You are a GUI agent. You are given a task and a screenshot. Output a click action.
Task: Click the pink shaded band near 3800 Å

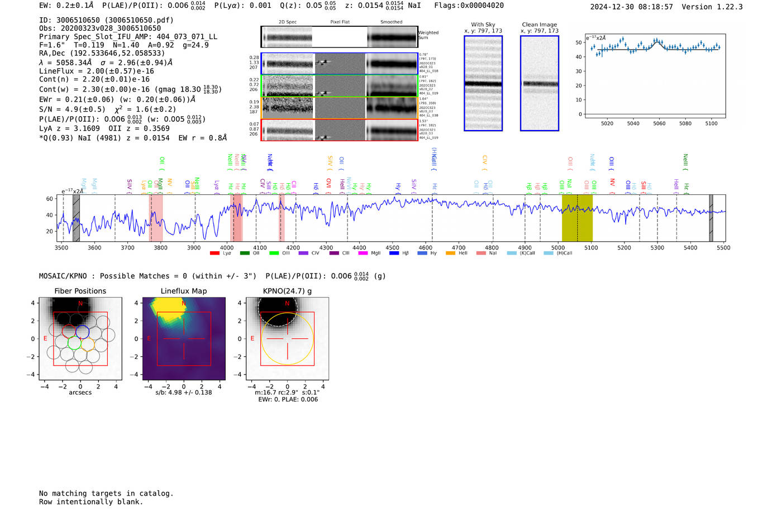pos(156,218)
